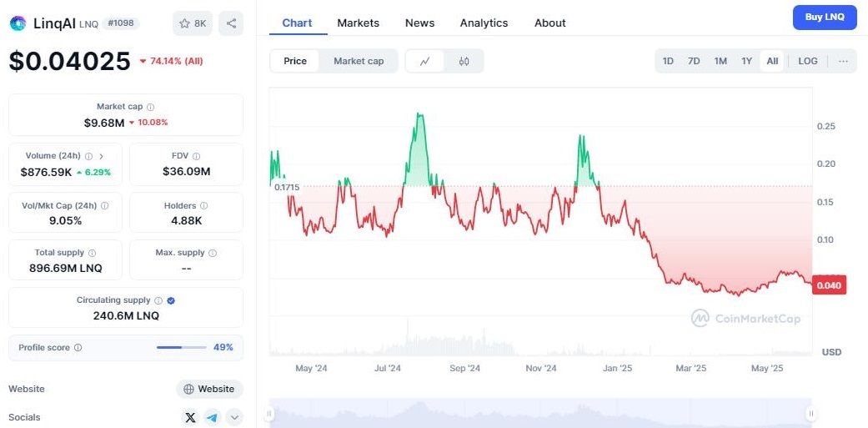The width and height of the screenshot is (868, 428).
Task: Open LinqAI Telegram social link
Action: [x=212, y=417]
